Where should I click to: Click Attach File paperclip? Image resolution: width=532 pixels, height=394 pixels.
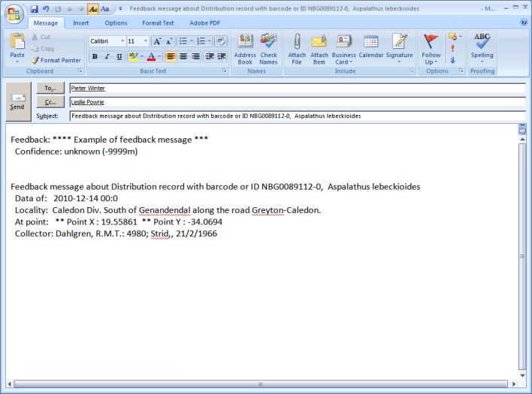coord(297,49)
